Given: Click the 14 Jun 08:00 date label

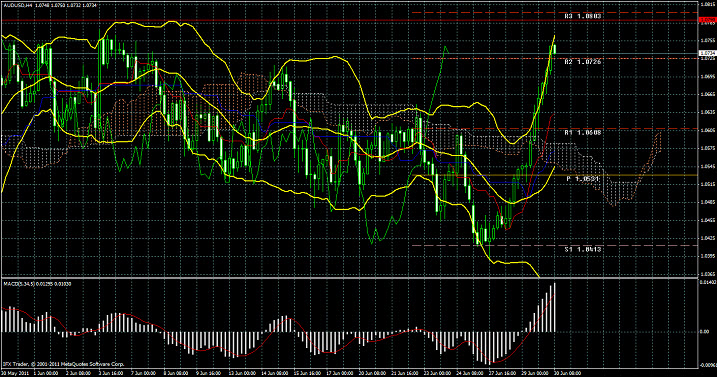Looking at the screenshot, I should point(274,373).
